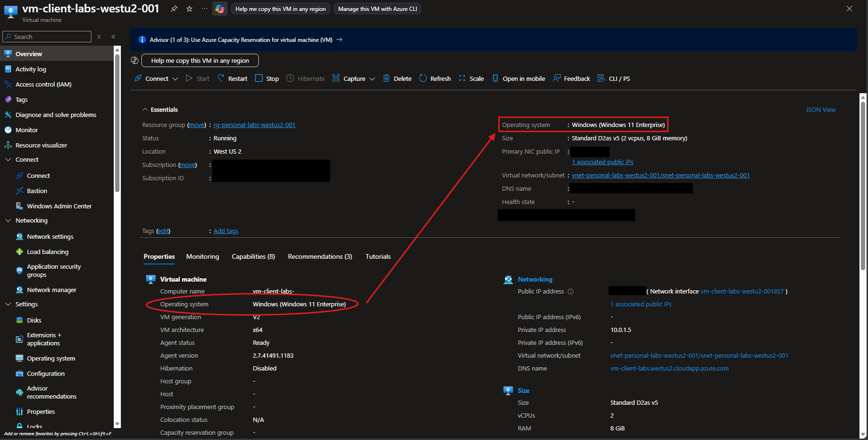Collapse the Essentials section
The height and width of the screenshot is (440, 868).
(145, 109)
